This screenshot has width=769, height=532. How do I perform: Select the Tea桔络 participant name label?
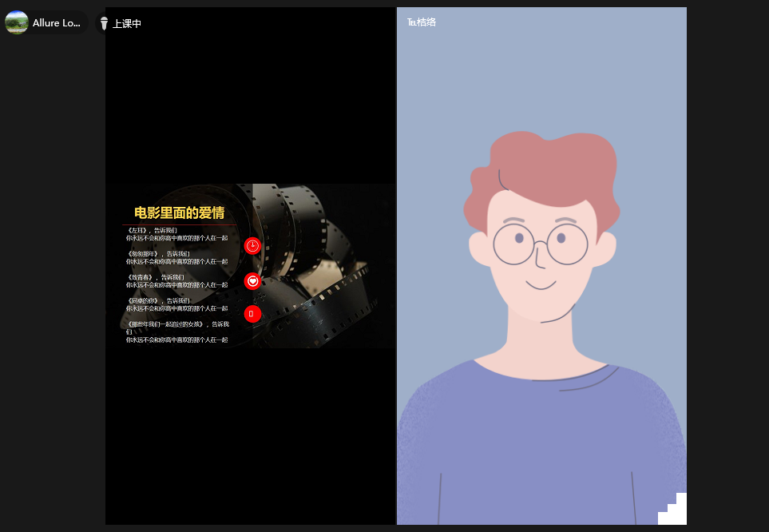point(422,22)
